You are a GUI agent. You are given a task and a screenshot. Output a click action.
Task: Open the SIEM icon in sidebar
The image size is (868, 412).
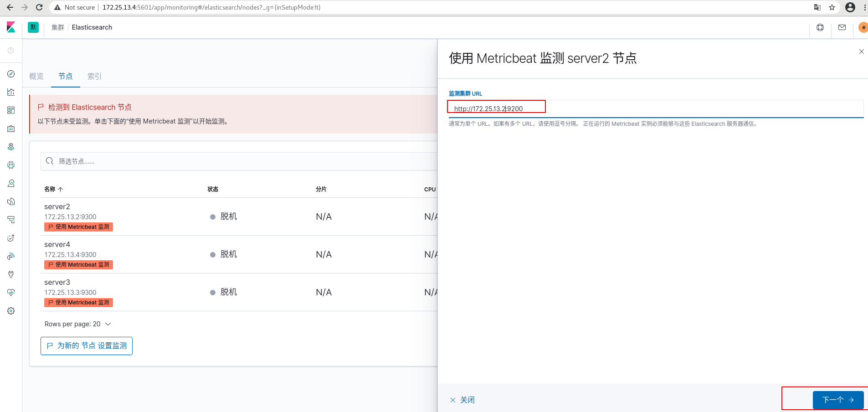(11, 256)
